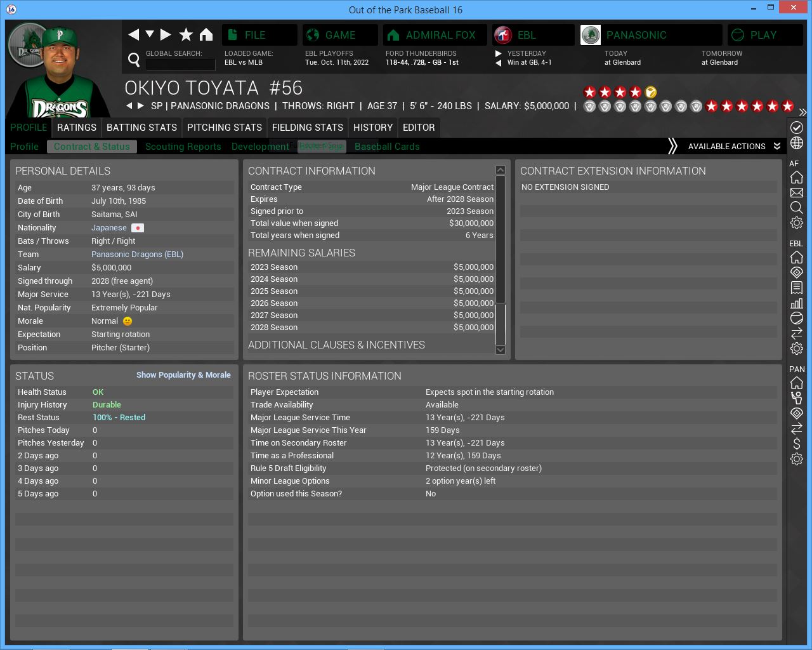
Task: Click the Panasonic Dragons (EBL) team link
Action: [x=137, y=255]
